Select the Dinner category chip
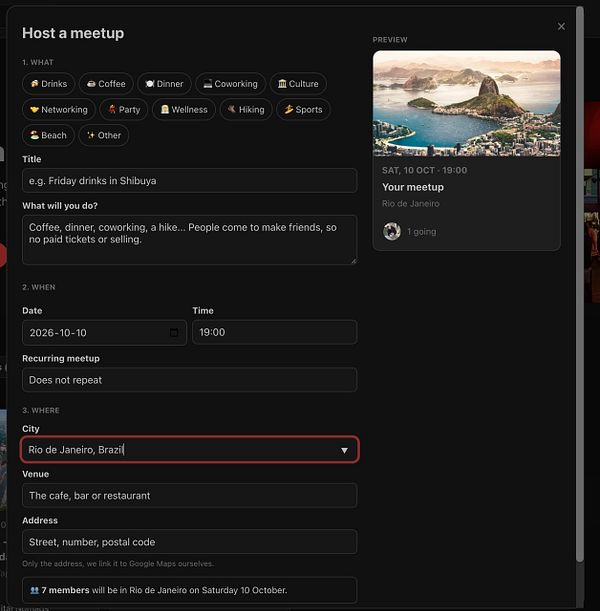Viewport: 600px width, 611px height. [164, 84]
